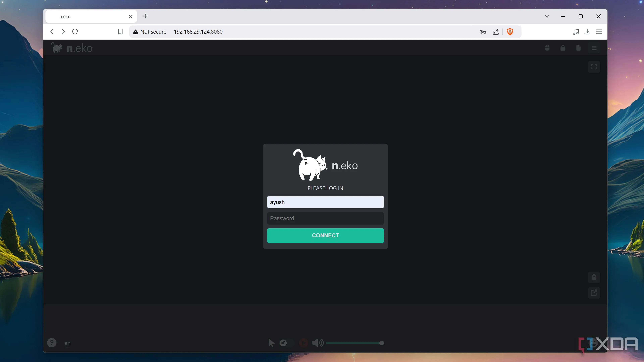The height and width of the screenshot is (362, 644).
Task: Open the Brave main menu
Action: click(599, 32)
